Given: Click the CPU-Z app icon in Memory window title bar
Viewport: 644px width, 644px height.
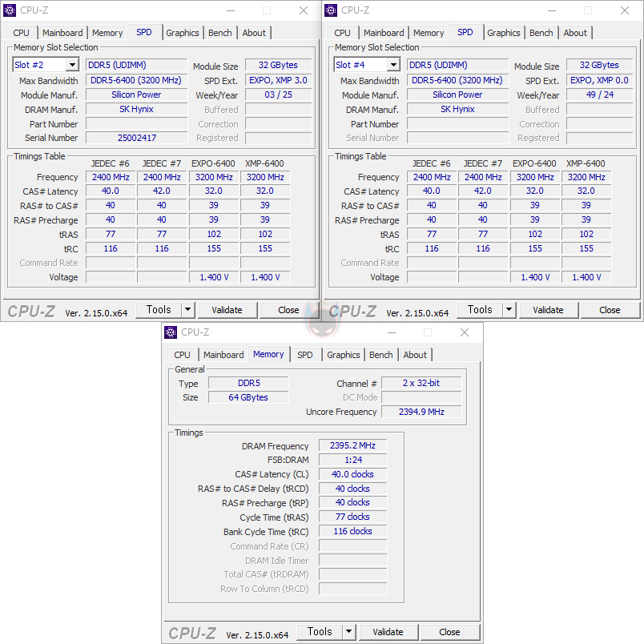Looking at the screenshot, I should 171,332.
